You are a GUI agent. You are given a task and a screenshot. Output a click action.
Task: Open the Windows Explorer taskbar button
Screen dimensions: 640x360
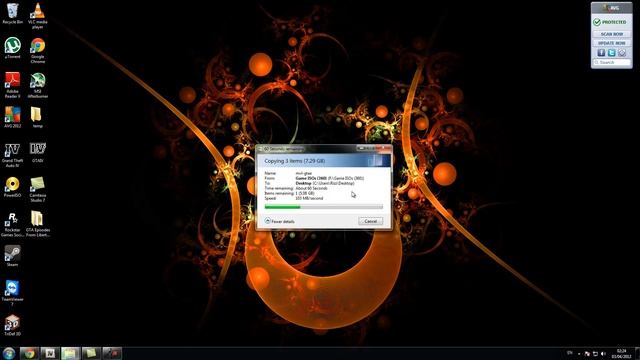(x=70, y=353)
